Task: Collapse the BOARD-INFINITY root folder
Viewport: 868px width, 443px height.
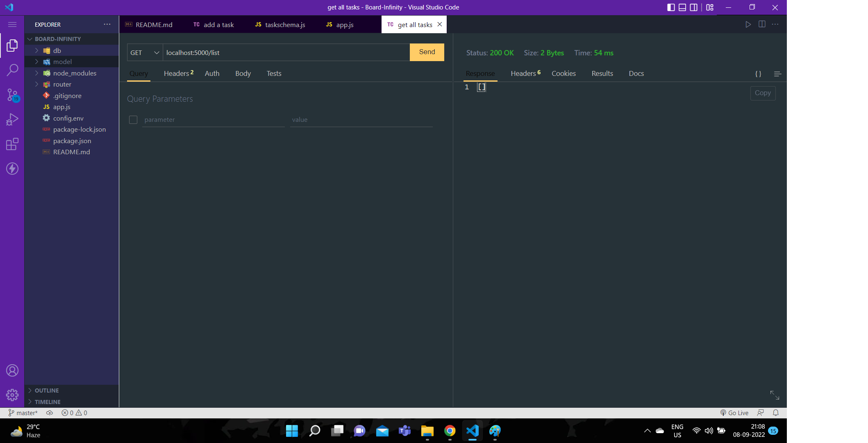Action: point(72,39)
